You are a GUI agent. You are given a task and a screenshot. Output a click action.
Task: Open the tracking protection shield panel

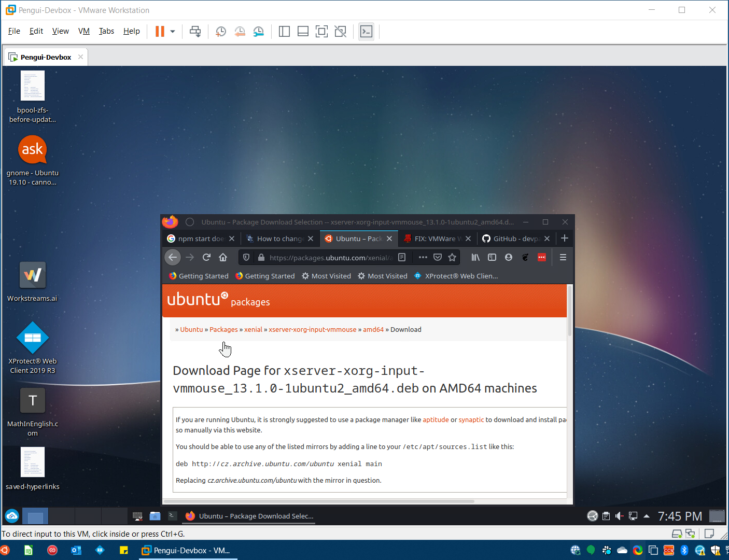pos(246,257)
